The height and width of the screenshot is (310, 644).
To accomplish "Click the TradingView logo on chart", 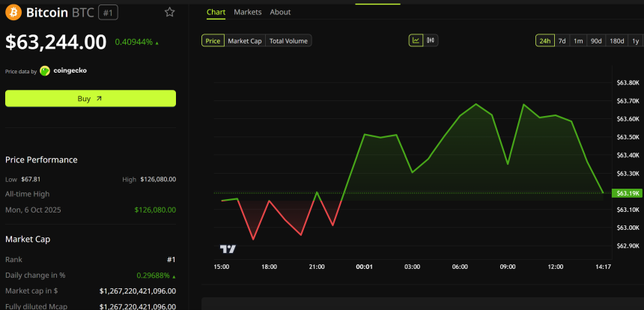I will [x=228, y=249].
